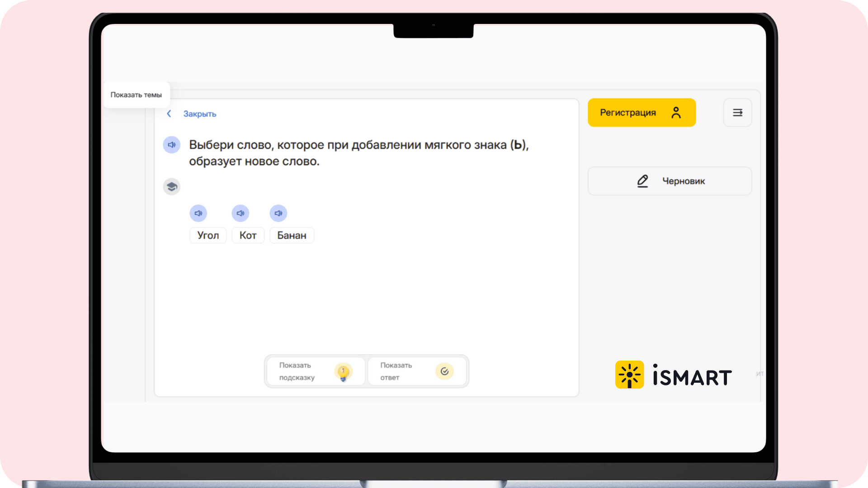Open the hamburger menu at top right

(x=737, y=113)
